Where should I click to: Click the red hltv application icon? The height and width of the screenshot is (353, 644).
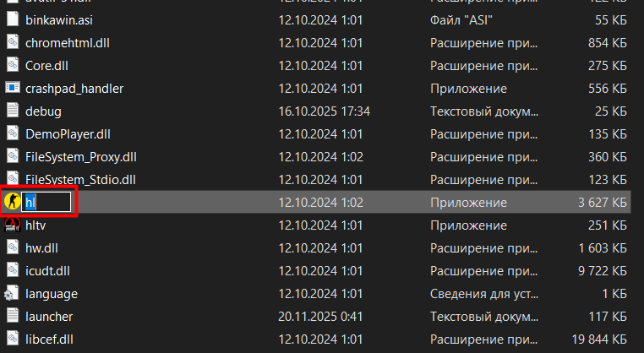tap(13, 225)
